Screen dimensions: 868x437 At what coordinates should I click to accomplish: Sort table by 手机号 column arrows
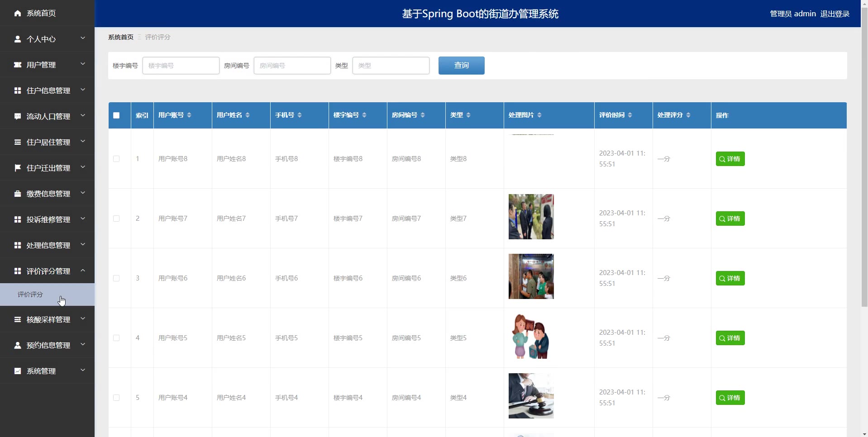pyautogui.click(x=300, y=115)
